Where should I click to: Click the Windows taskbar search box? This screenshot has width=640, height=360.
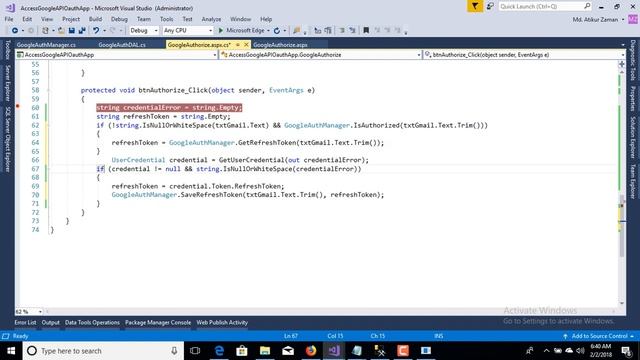click(x=103, y=351)
